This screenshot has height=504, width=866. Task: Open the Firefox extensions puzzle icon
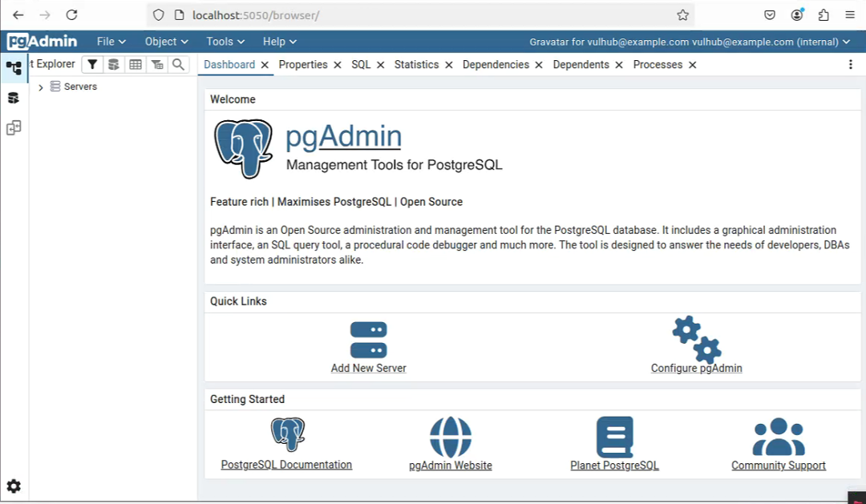[824, 15]
